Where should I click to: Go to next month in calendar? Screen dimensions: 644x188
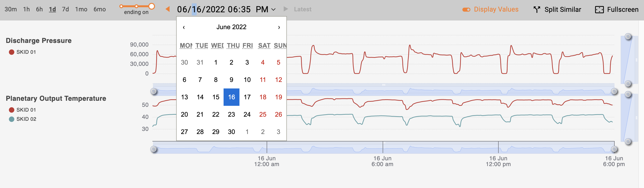point(279,27)
